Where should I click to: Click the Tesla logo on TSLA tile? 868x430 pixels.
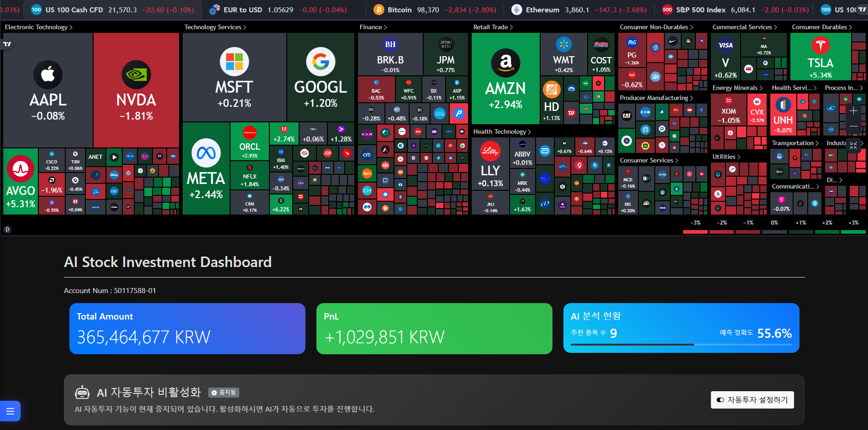(821, 45)
